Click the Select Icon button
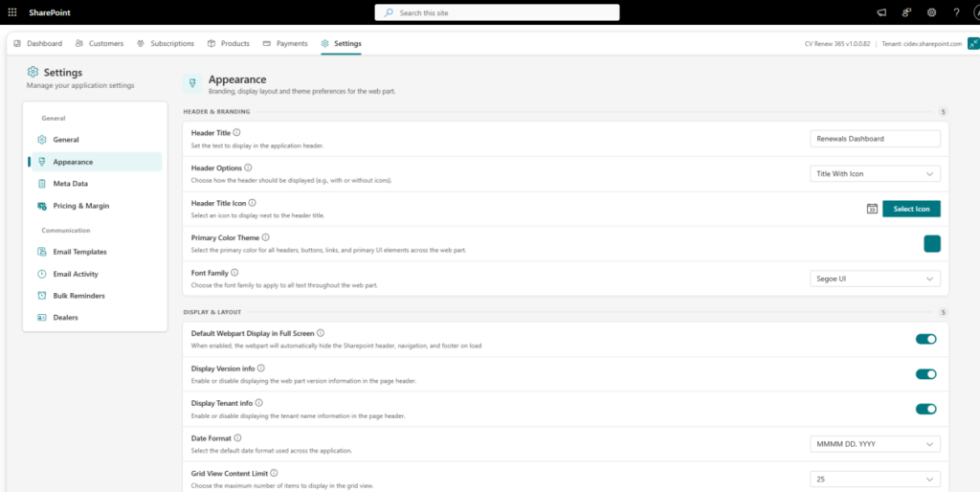Viewport: 980px width, 492px height. point(911,209)
